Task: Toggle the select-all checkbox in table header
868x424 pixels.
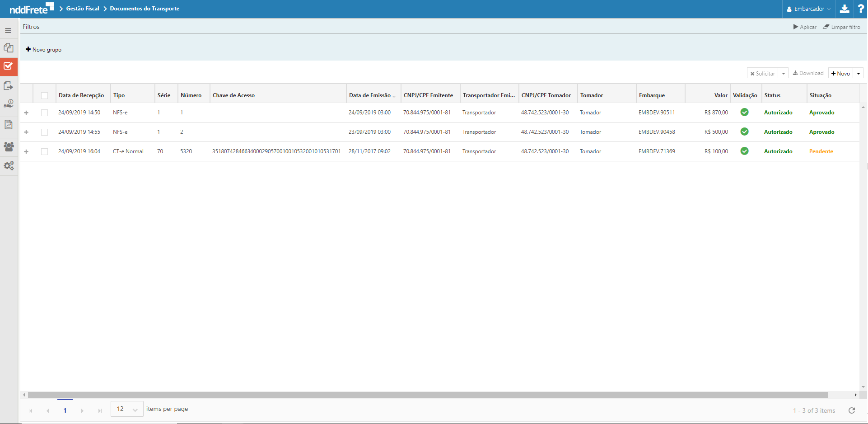Action: 44,95
